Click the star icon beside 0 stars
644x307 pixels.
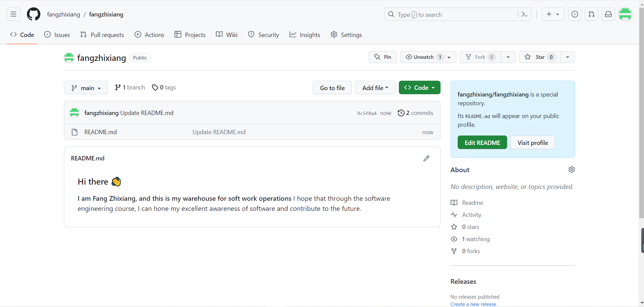click(x=454, y=227)
